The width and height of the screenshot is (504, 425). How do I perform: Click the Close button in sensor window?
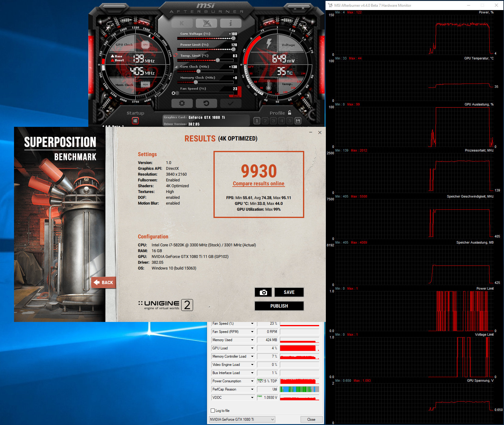coord(311,420)
